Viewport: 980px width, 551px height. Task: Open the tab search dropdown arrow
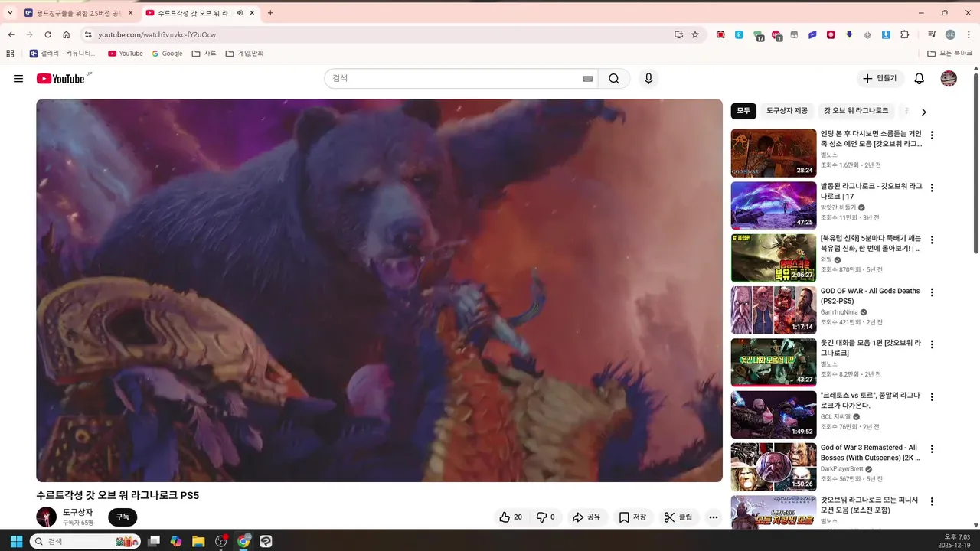(10, 13)
